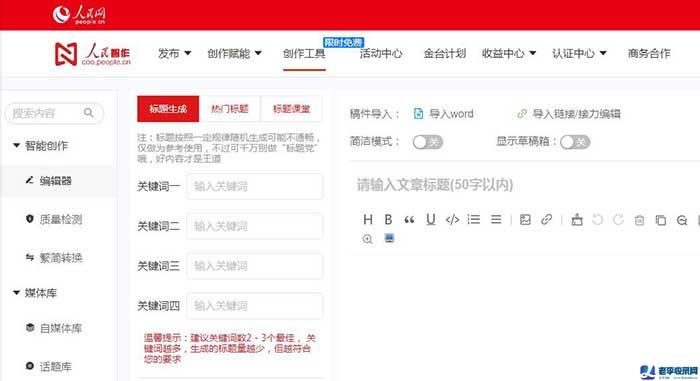The width and height of the screenshot is (700, 381).
Task: Open the 创作工具 nav tab
Action: [x=304, y=54]
